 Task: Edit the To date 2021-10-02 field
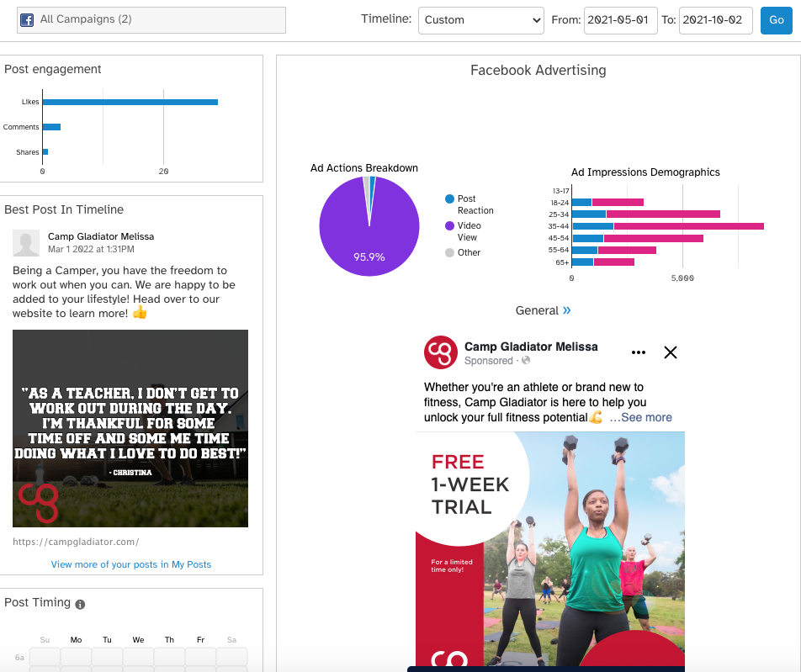pos(715,20)
